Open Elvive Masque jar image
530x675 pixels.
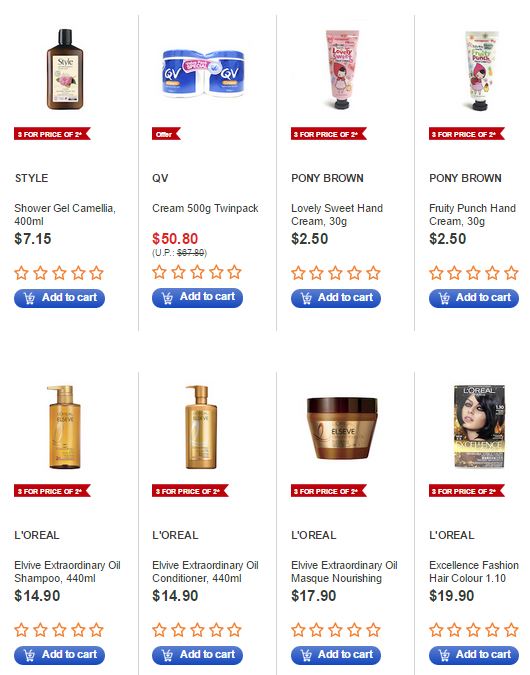point(342,428)
